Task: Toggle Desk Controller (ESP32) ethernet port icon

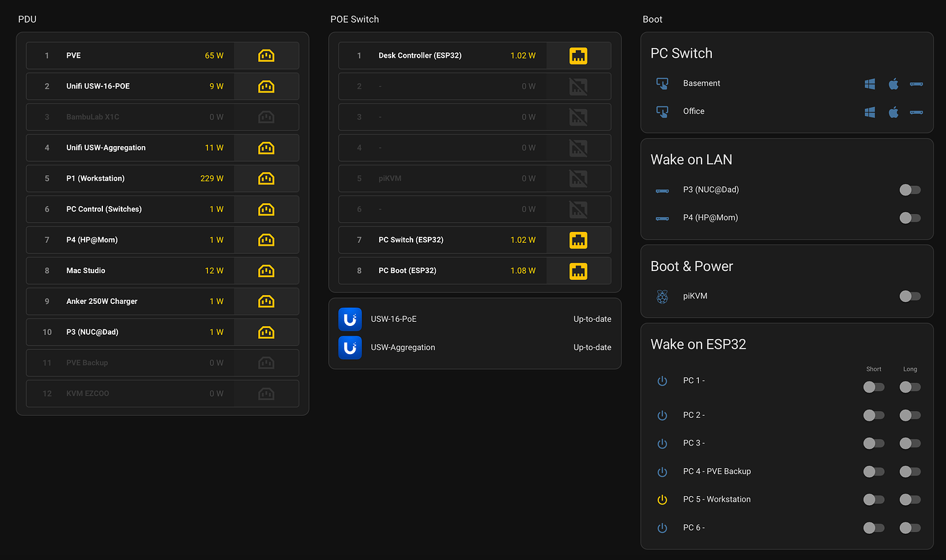Action: [579, 56]
